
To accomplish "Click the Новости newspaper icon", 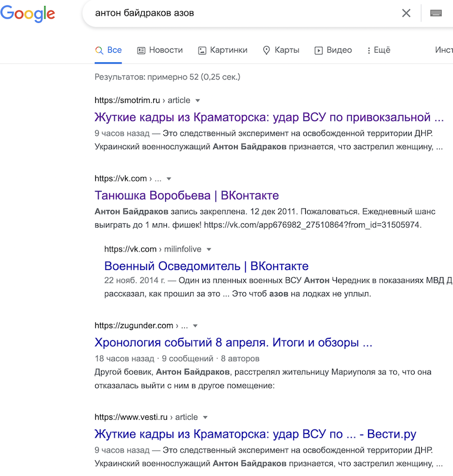I will point(141,50).
